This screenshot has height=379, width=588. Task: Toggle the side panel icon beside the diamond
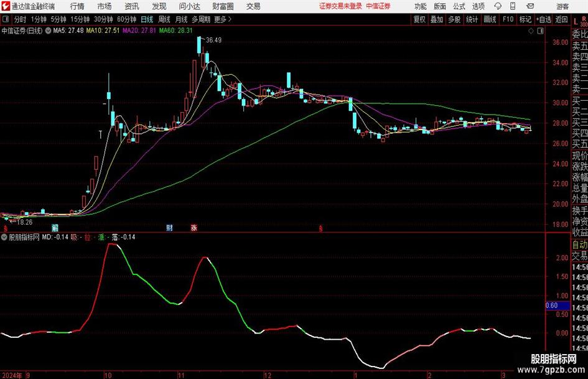point(540,31)
